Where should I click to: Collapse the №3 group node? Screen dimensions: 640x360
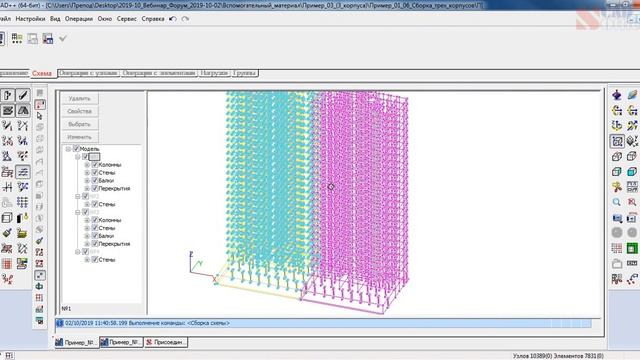[x=78, y=212]
